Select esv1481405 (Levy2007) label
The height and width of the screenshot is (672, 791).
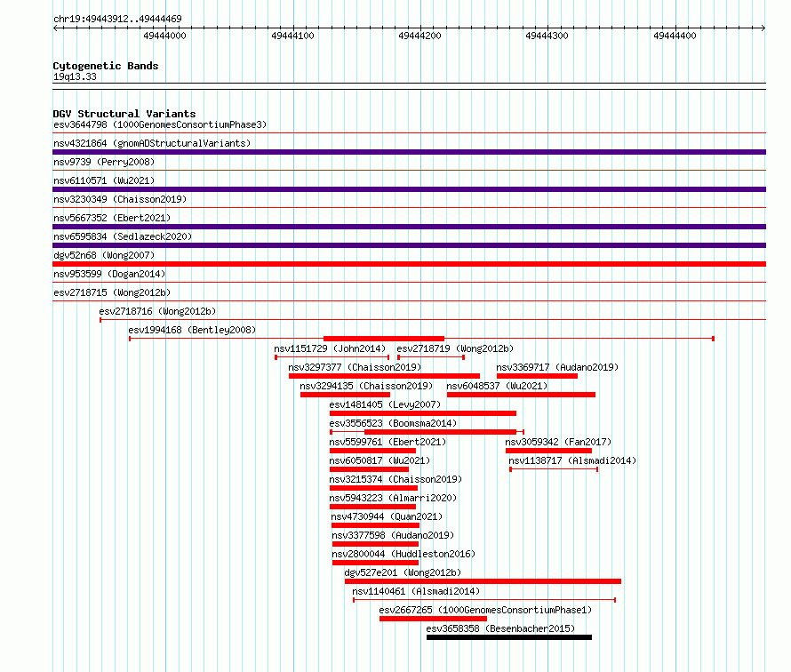[385, 404]
